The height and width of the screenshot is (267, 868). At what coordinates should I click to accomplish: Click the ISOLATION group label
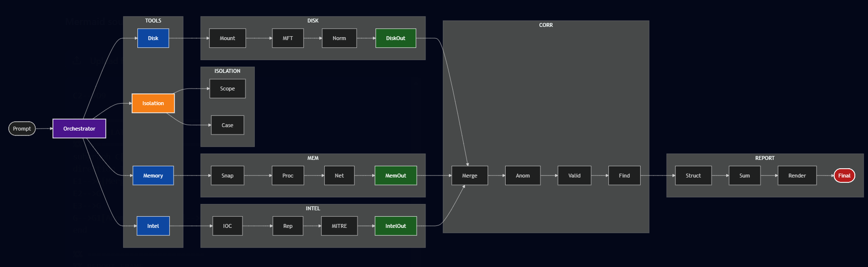[227, 71]
